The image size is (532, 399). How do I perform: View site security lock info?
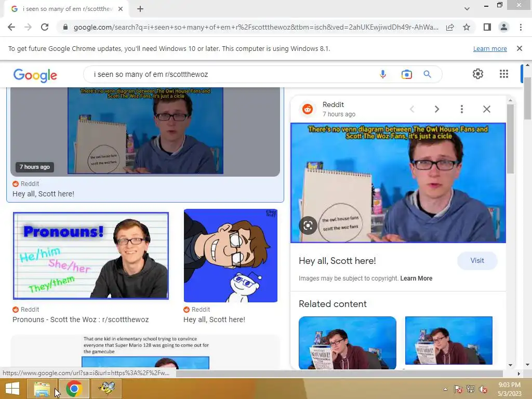point(65,27)
